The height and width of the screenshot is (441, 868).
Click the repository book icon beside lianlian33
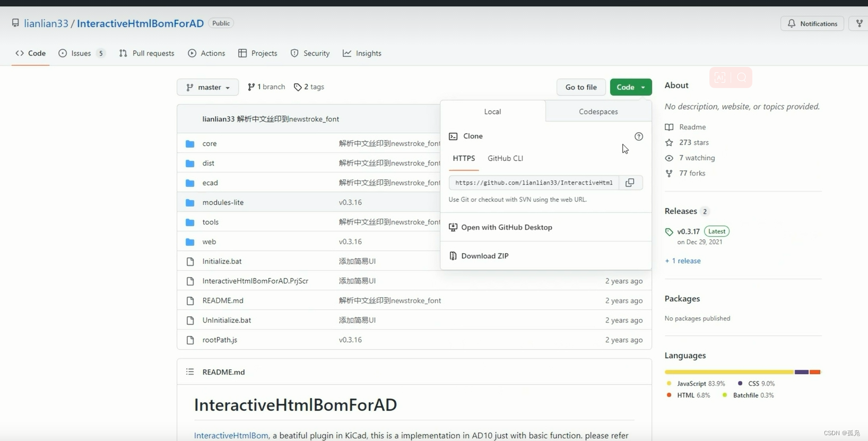coord(15,23)
